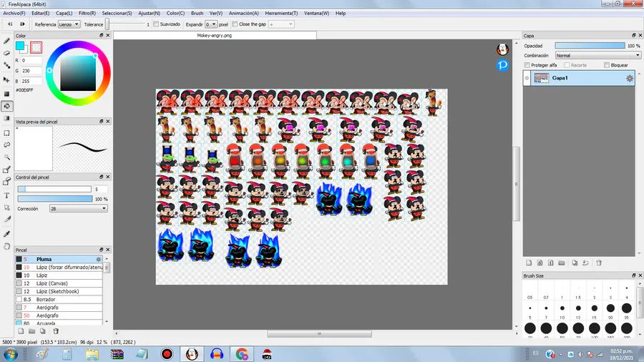Image resolution: width=644 pixels, height=362 pixels.
Task: Open the Combinación Normal blend dropdown
Action: coord(598,55)
